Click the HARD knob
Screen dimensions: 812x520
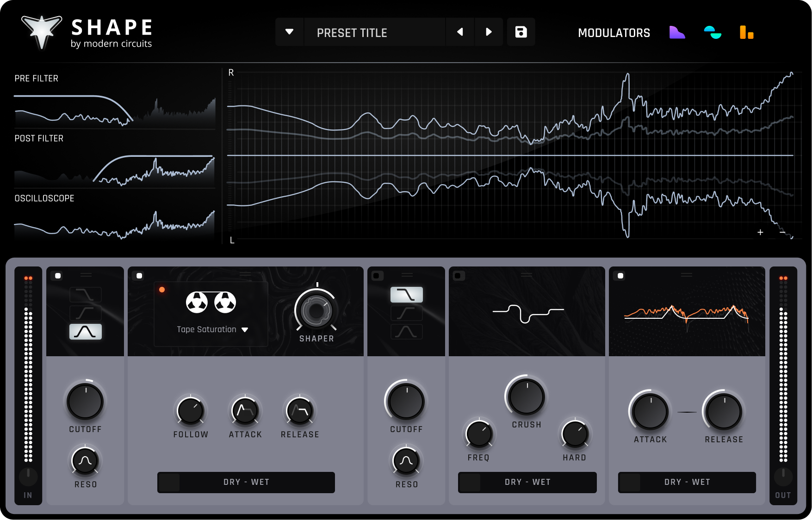pyautogui.click(x=575, y=434)
